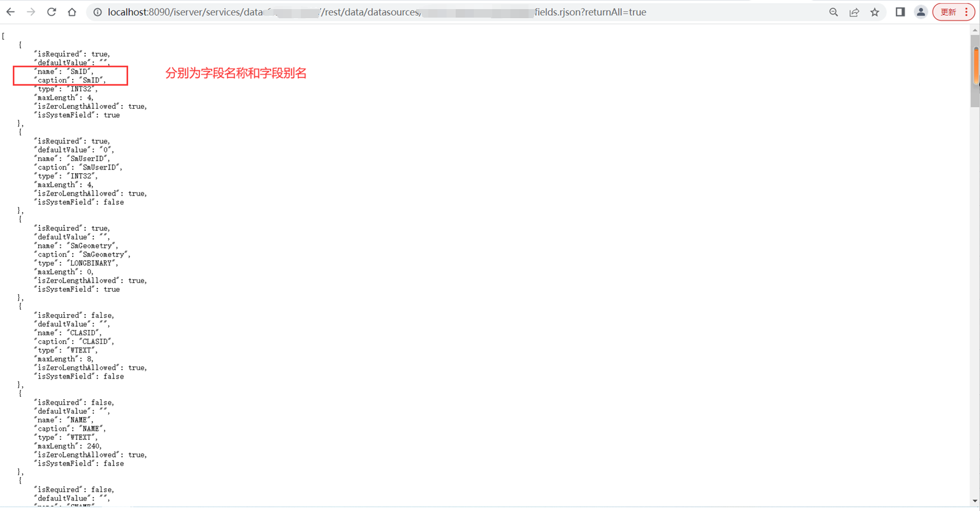The width and height of the screenshot is (980, 511).
Task: Click the 更新 update button
Action: 948,12
